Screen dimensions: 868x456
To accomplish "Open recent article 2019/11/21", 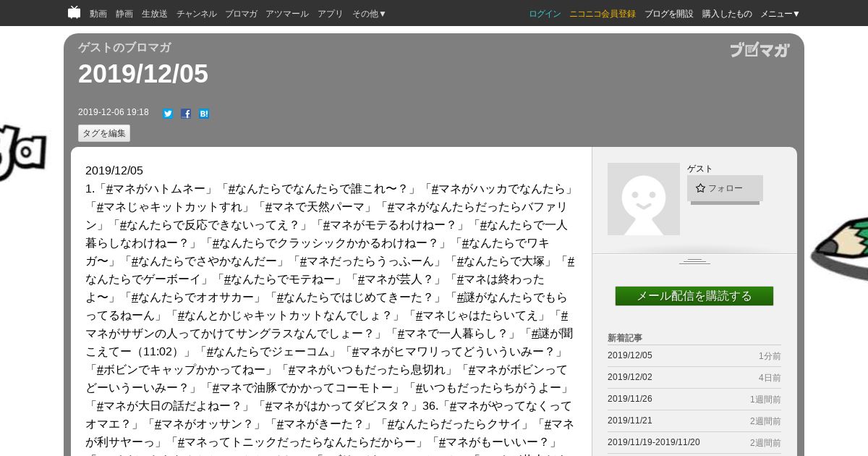I will pyautogui.click(x=630, y=421).
